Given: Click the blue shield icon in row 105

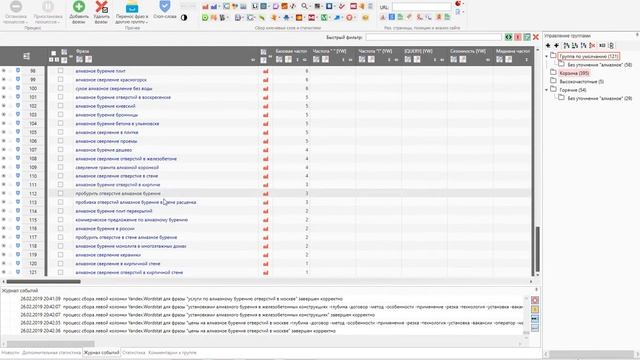Looking at the screenshot, I should coord(18,132).
